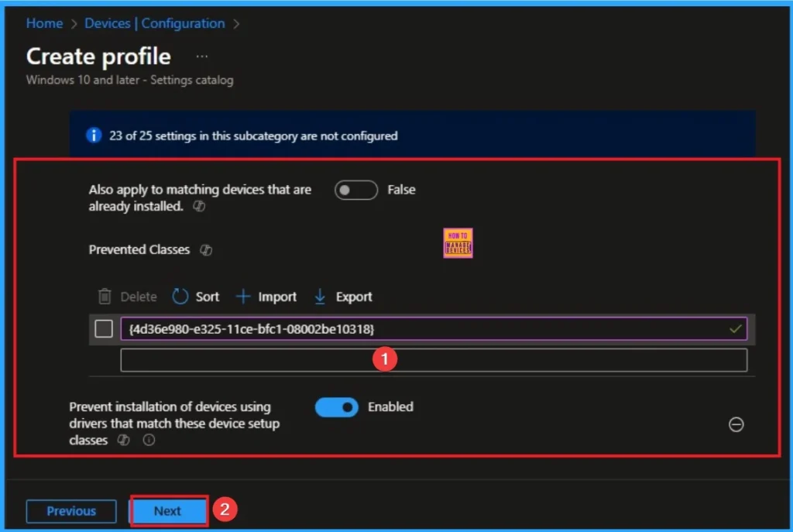Click the Export icon for the class list

[x=320, y=296]
